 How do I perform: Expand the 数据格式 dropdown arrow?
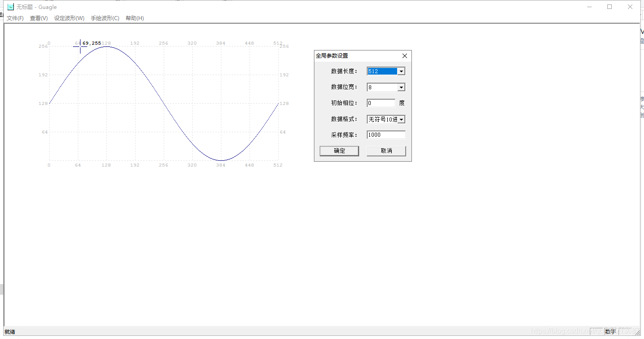(x=401, y=119)
